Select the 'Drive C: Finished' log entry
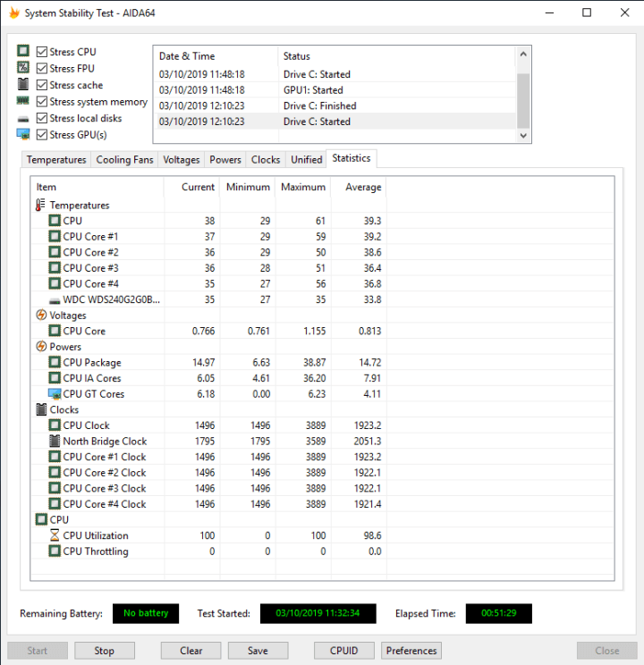Viewport: 644px width, 665px height. pos(335,105)
